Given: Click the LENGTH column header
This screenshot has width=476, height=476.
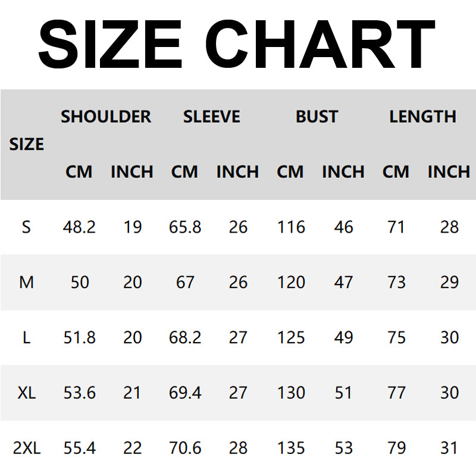Looking at the screenshot, I should pyautogui.click(x=422, y=117).
